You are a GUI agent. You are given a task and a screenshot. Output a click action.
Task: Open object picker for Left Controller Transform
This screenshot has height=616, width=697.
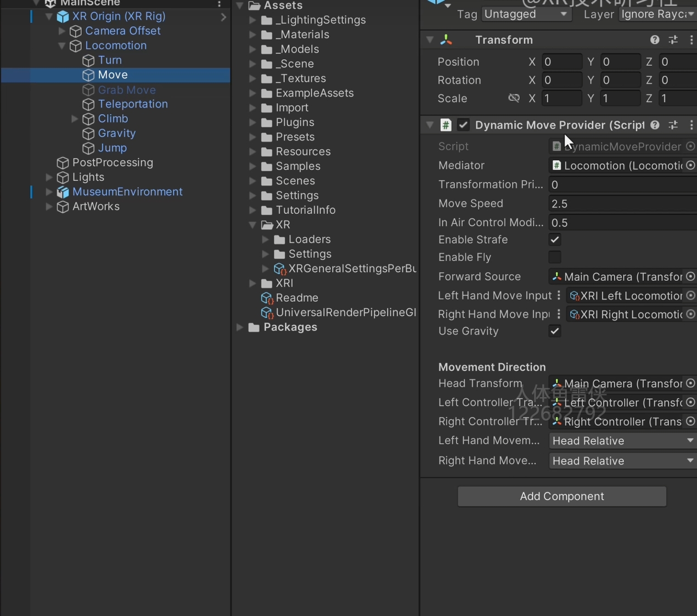690,402
